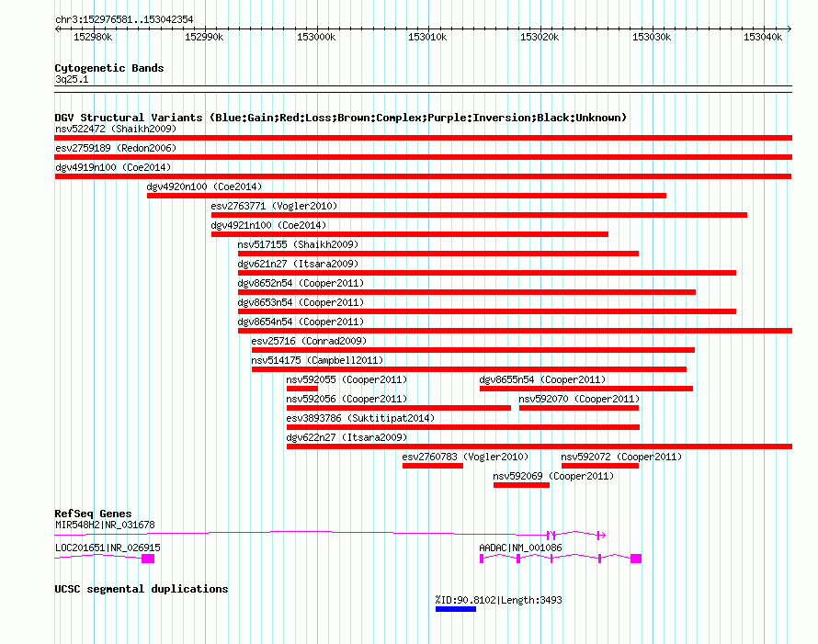The width and height of the screenshot is (818, 644).
Task: Click the esv25716 (Conrad2009) label
Action: [x=309, y=341]
